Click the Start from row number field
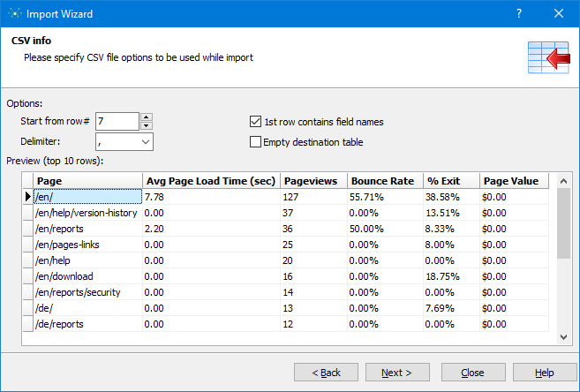Screen dimensions: 580x392 (x=117, y=122)
